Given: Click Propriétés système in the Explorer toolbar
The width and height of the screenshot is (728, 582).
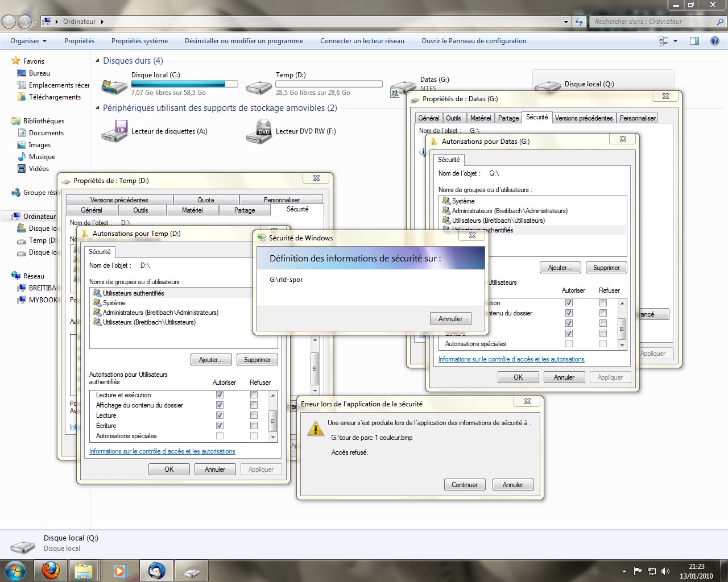Looking at the screenshot, I should point(139,41).
